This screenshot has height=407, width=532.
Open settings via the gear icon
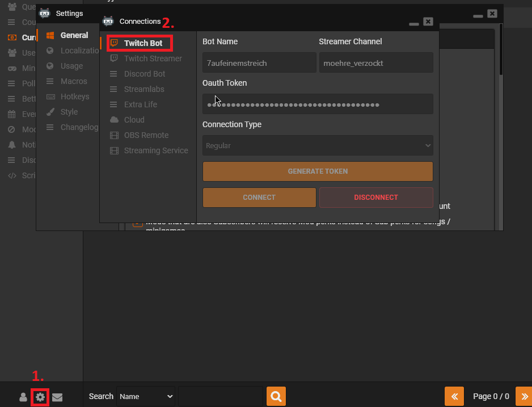click(40, 397)
